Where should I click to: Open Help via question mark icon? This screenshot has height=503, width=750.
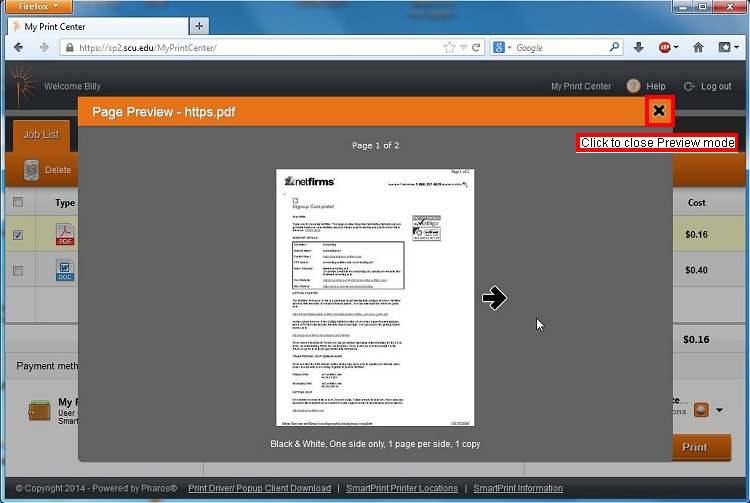tap(633, 87)
